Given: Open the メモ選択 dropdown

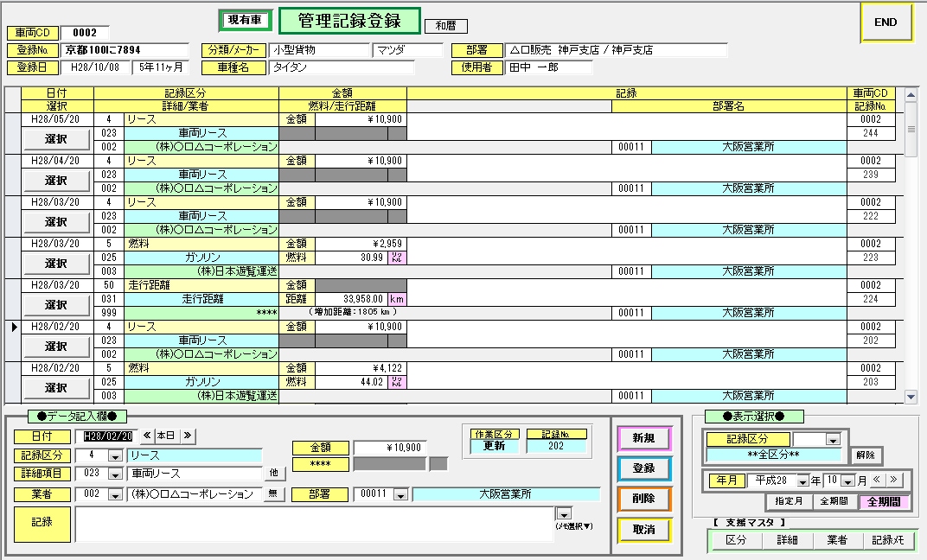Looking at the screenshot, I should coord(564,513).
